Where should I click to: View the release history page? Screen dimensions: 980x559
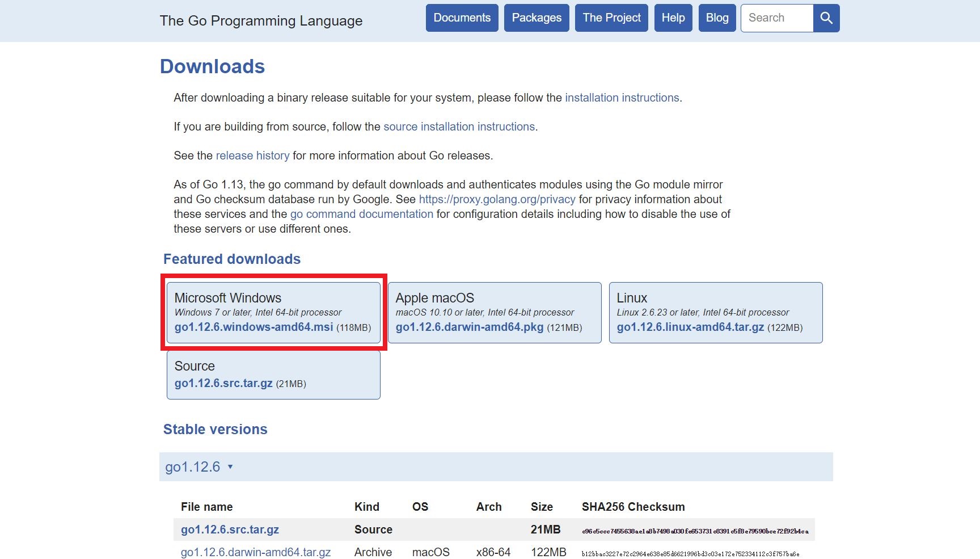click(x=253, y=155)
